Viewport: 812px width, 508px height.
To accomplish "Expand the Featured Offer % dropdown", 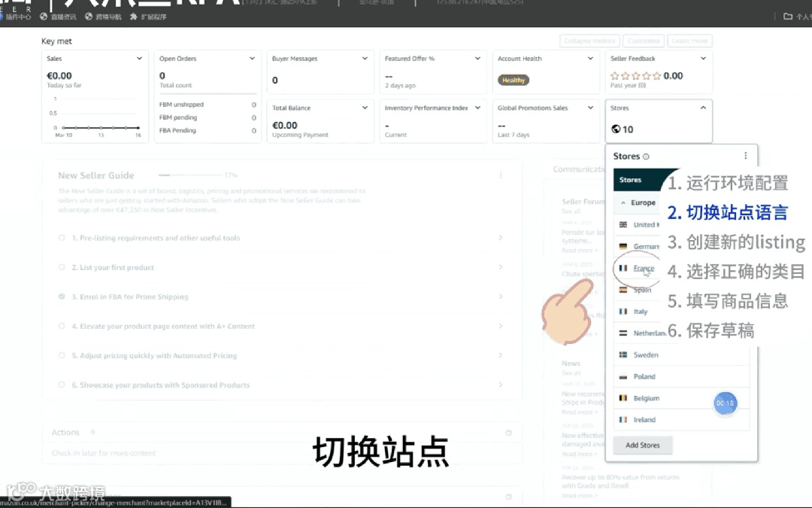I will (477, 59).
